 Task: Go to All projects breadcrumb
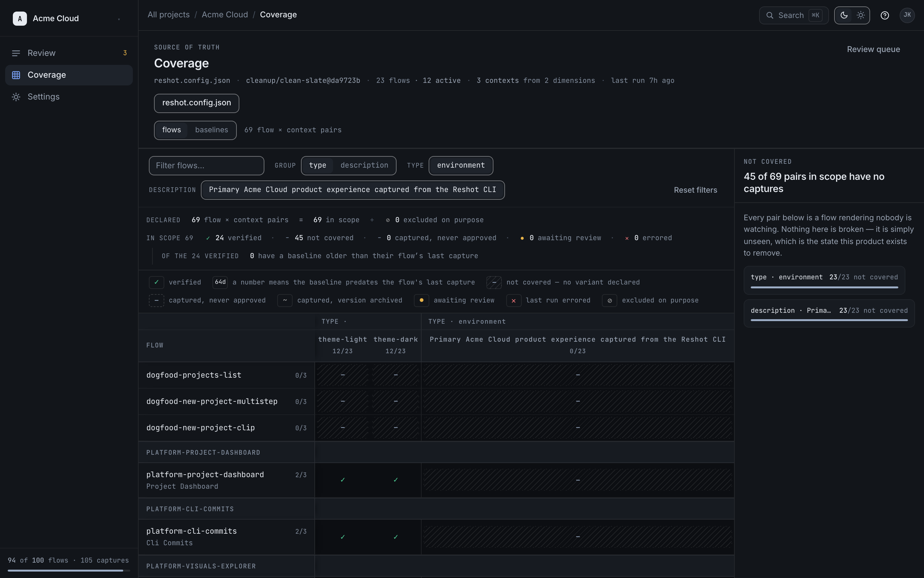coord(168,14)
